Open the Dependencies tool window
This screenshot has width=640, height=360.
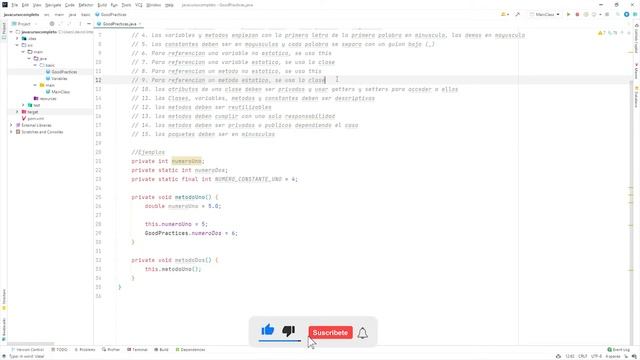(x=190, y=350)
